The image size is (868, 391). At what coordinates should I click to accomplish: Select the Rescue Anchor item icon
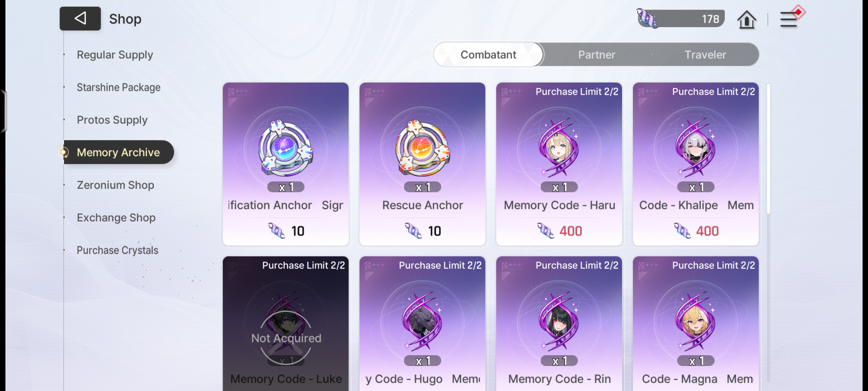tap(422, 148)
